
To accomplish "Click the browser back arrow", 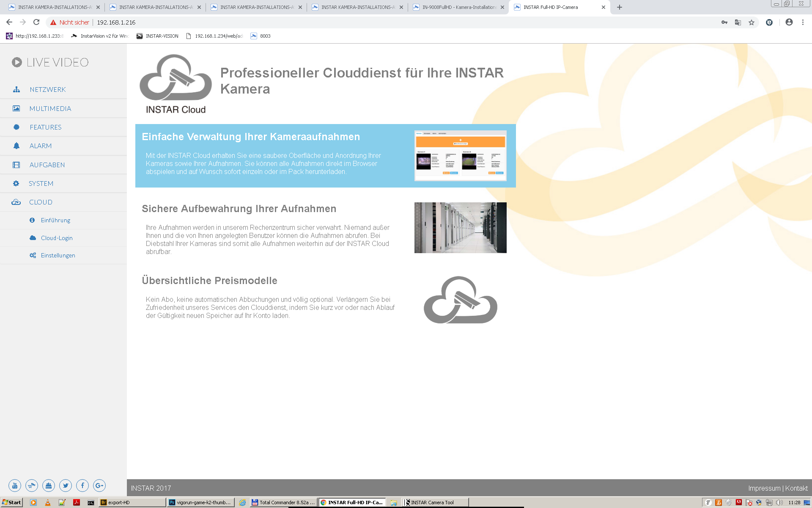I will pos(9,22).
